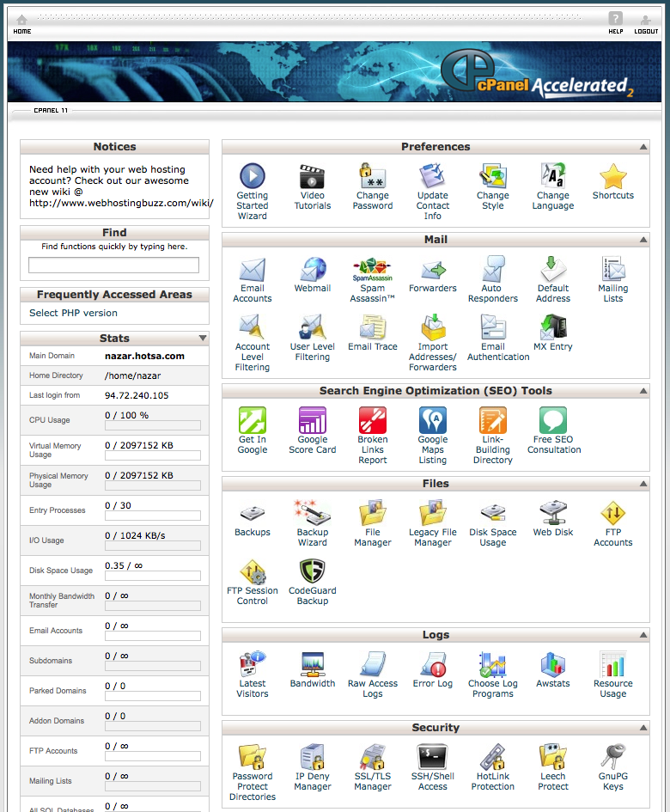Collapse the Logs section
The image size is (670, 812).
click(x=643, y=635)
